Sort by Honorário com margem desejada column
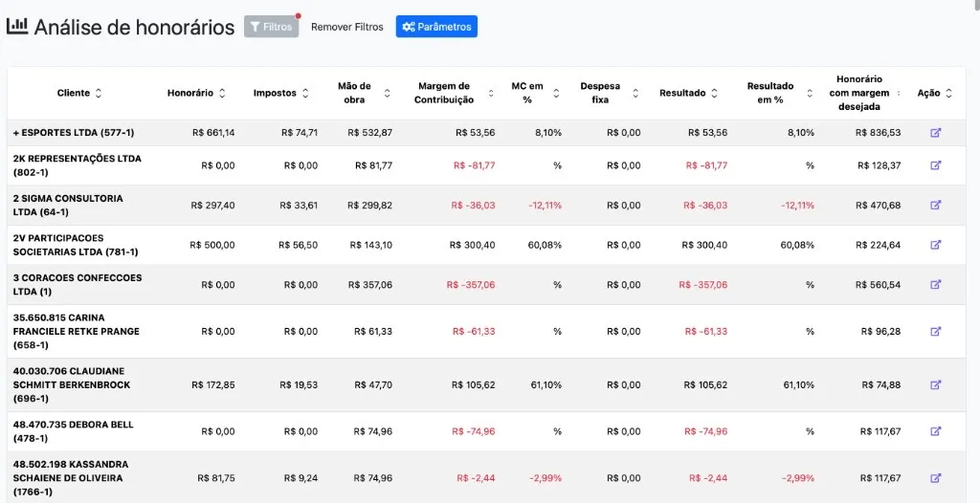The image size is (980, 503). click(x=898, y=93)
